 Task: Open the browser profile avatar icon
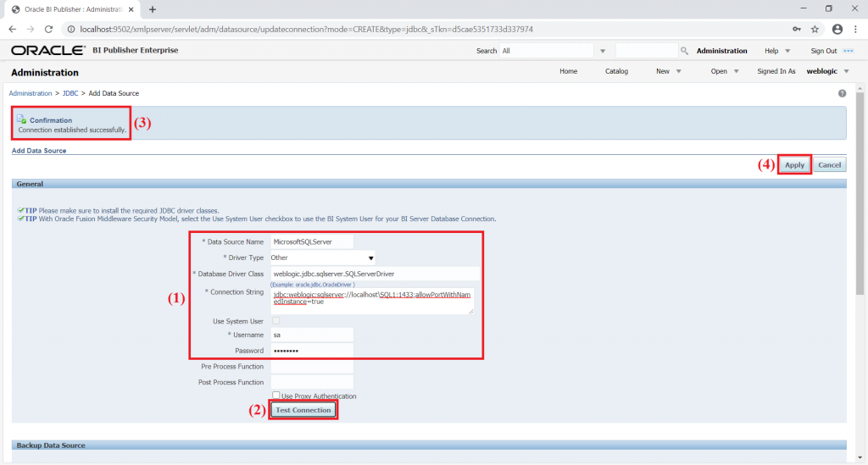837,30
